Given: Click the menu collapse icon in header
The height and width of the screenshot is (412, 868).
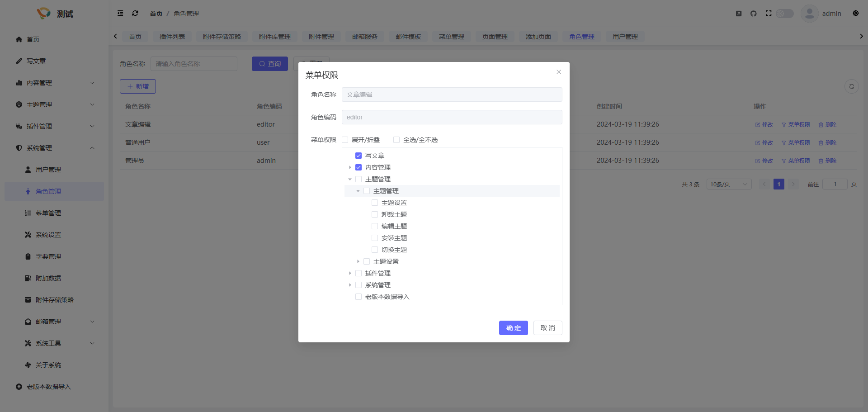Looking at the screenshot, I should pos(120,14).
